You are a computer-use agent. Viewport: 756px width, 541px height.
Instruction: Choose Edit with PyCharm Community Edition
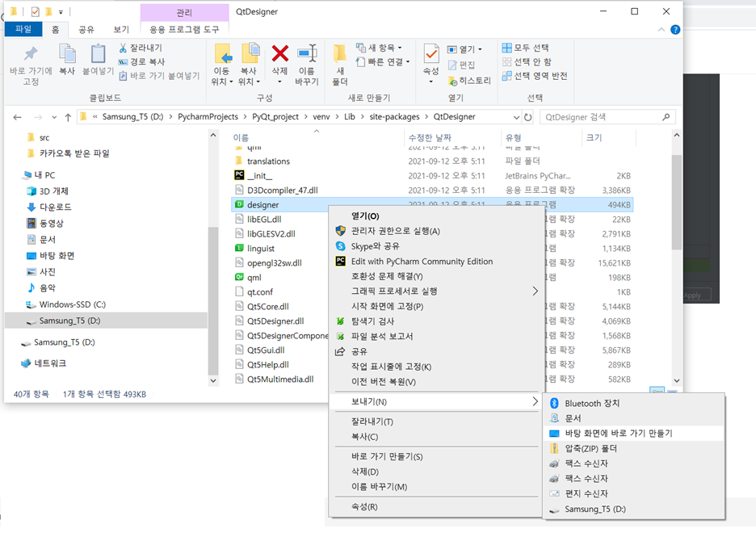pyautogui.click(x=436, y=262)
